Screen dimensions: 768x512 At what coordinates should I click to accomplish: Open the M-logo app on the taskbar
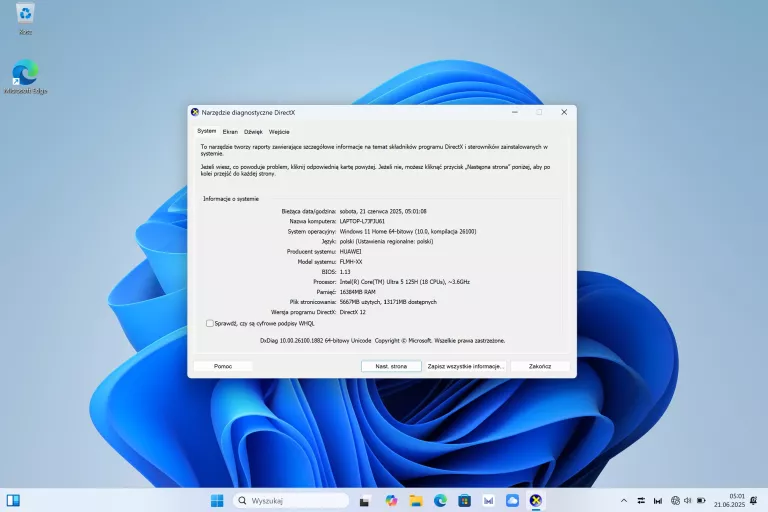click(488, 500)
